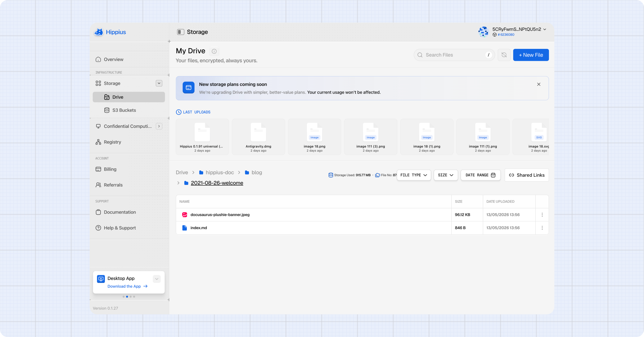Screen dimensions: 644x337
Task: Open the FILE TYPE filter dropdown
Action: [414, 175]
